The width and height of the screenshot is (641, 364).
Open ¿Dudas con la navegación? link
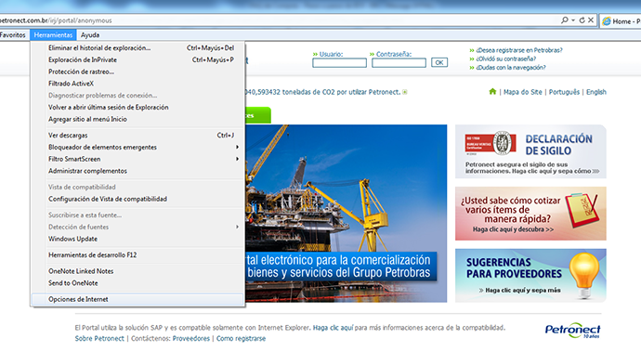[511, 68]
